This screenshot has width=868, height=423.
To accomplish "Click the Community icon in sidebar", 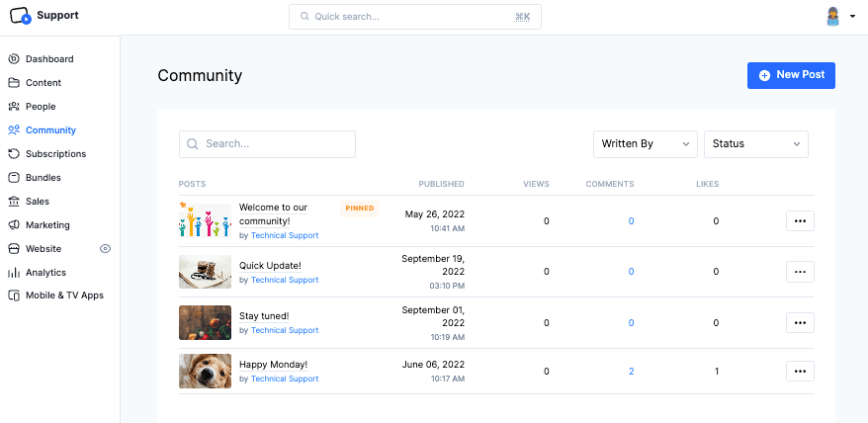I will [x=14, y=130].
